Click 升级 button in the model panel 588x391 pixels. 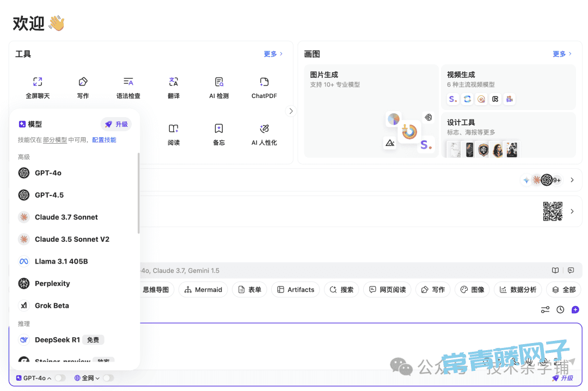(117, 124)
